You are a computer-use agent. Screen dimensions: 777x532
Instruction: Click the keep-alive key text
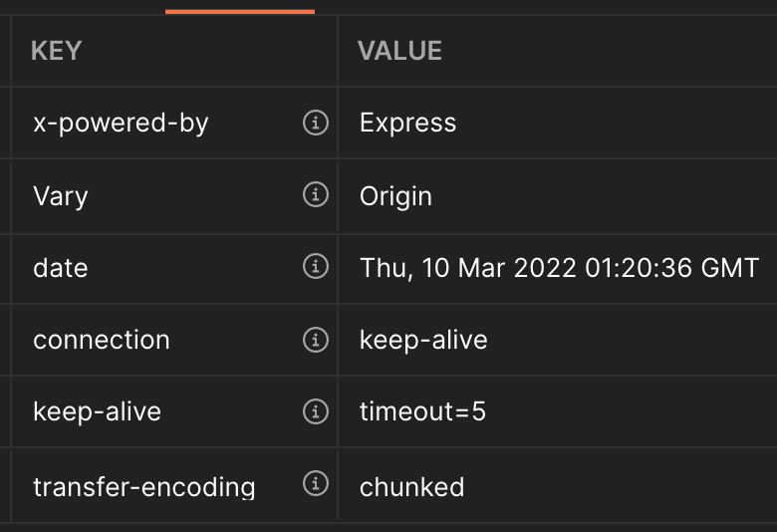[x=98, y=411]
